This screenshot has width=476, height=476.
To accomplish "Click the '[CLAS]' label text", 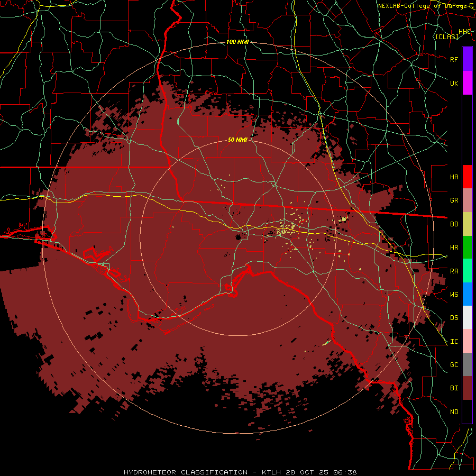I will click(447, 36).
